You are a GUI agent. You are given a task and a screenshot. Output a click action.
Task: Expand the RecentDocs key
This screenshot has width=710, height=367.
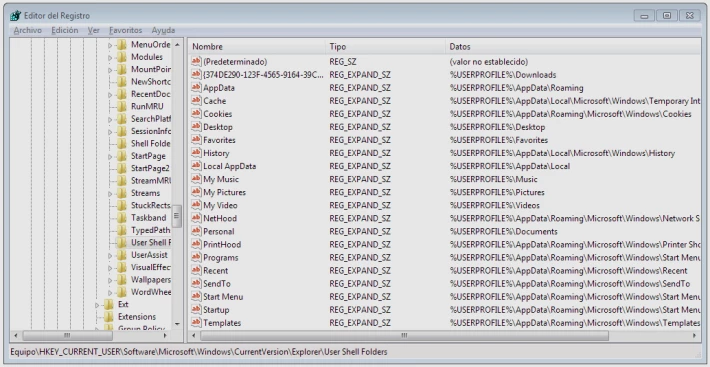pos(110,95)
